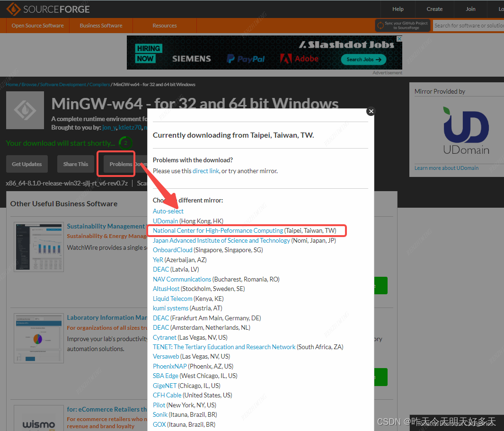Open Laboratory Information Management link

(106, 317)
